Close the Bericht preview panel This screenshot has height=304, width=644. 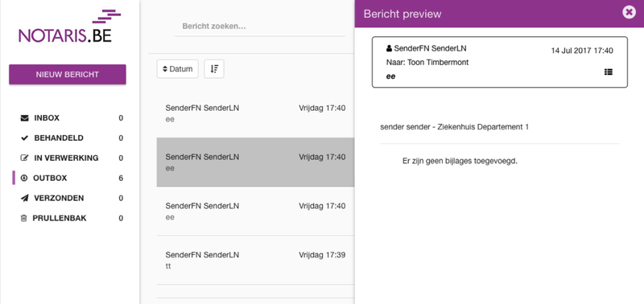pos(629,12)
